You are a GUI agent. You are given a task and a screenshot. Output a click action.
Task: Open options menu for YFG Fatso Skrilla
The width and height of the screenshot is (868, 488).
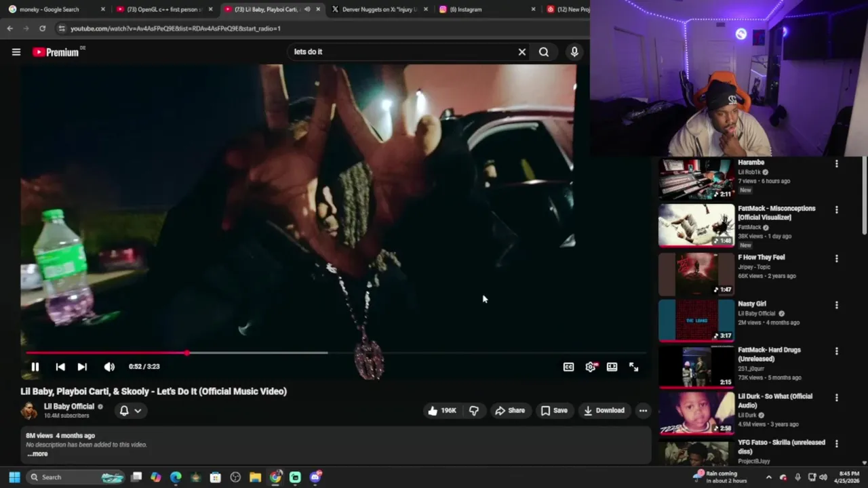point(836,443)
